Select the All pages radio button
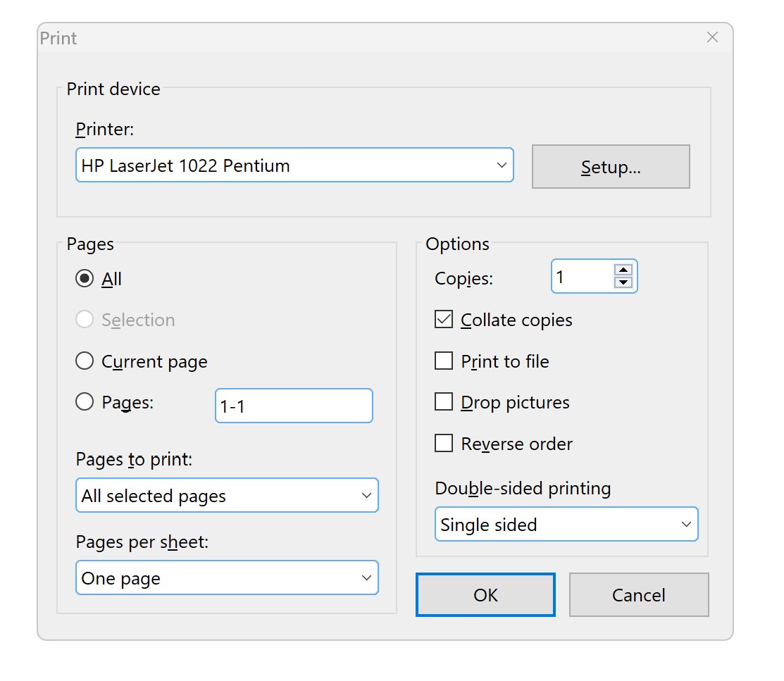 point(85,279)
